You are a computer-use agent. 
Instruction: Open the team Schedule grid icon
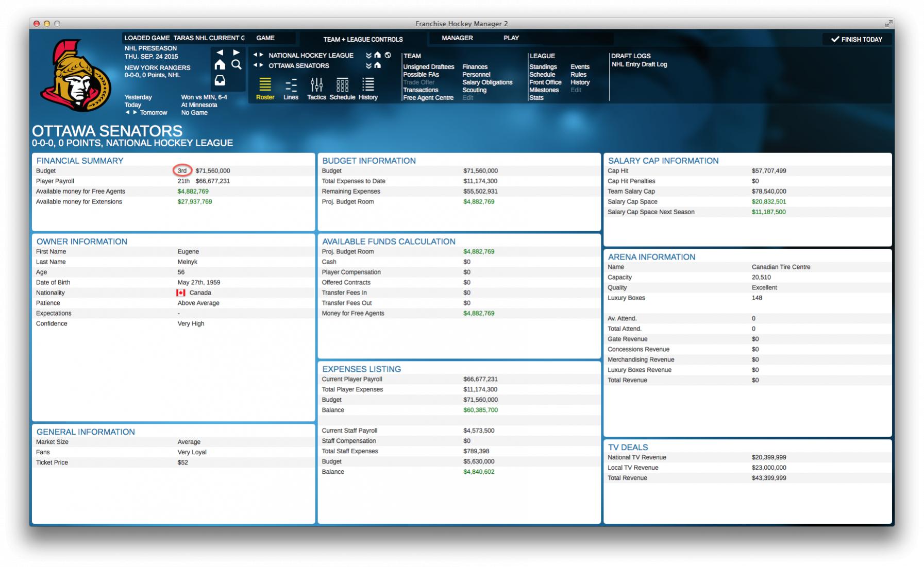point(342,85)
